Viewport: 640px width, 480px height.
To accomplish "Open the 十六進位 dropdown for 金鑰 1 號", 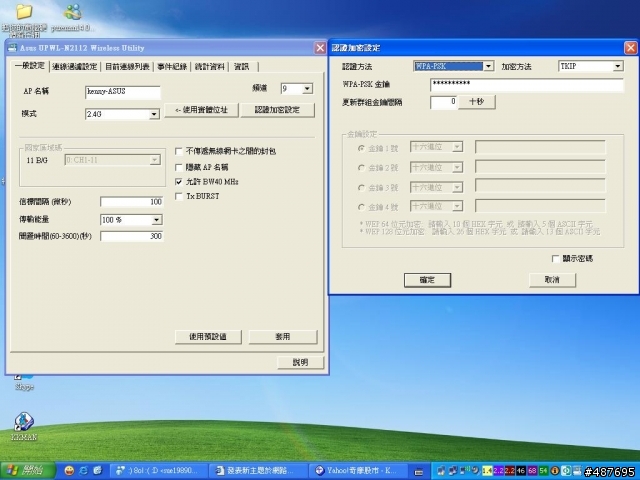I will tap(436, 147).
